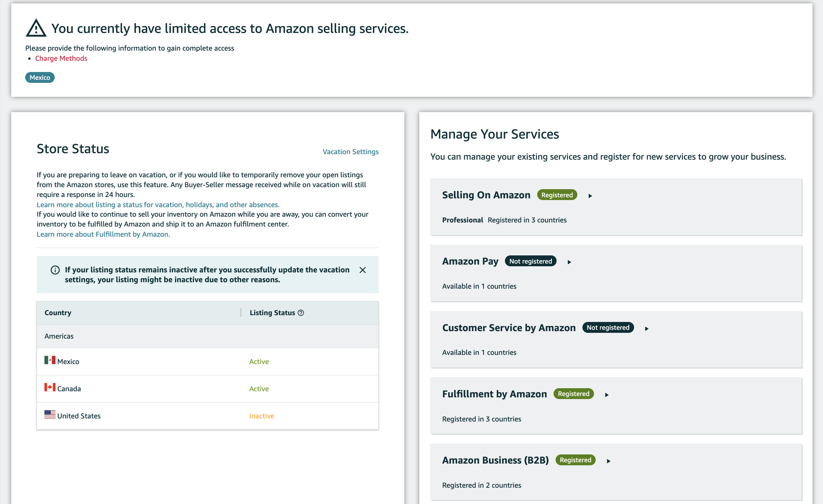823x504 pixels.
Task: Click the United States flag icon
Action: click(50, 414)
